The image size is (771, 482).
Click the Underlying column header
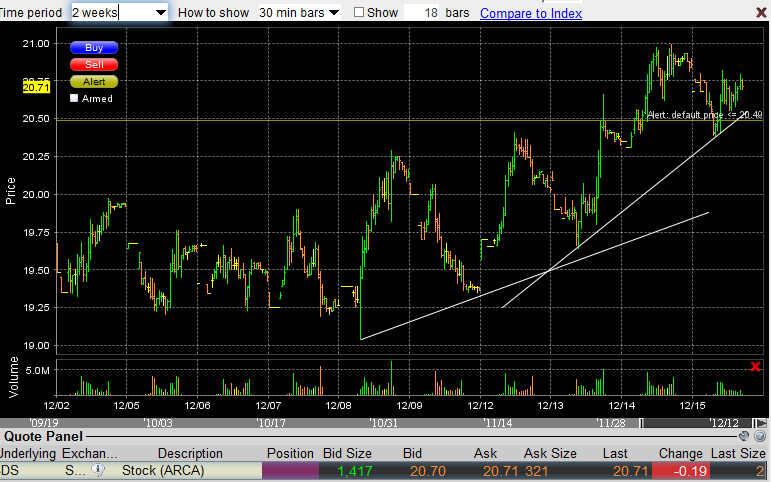tap(28, 453)
